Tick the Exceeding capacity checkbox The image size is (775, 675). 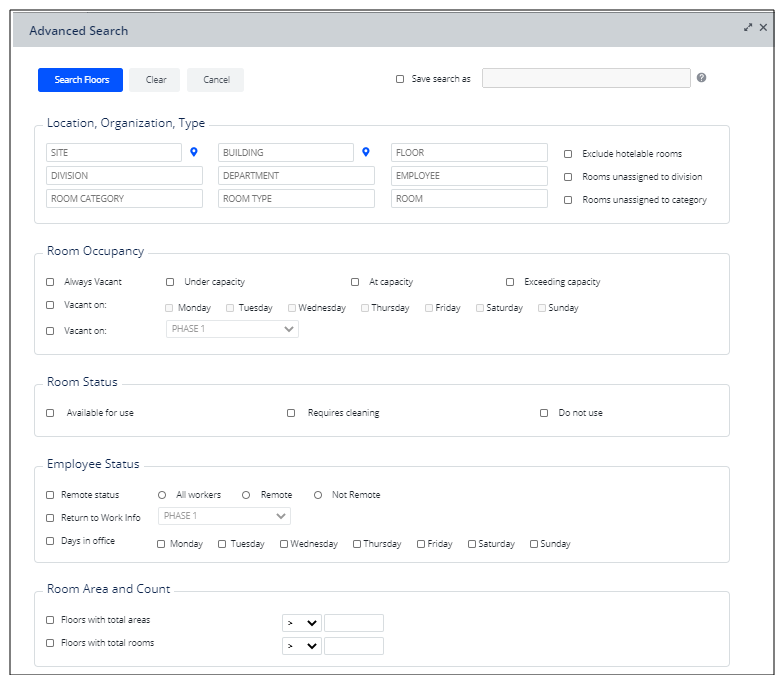[510, 282]
